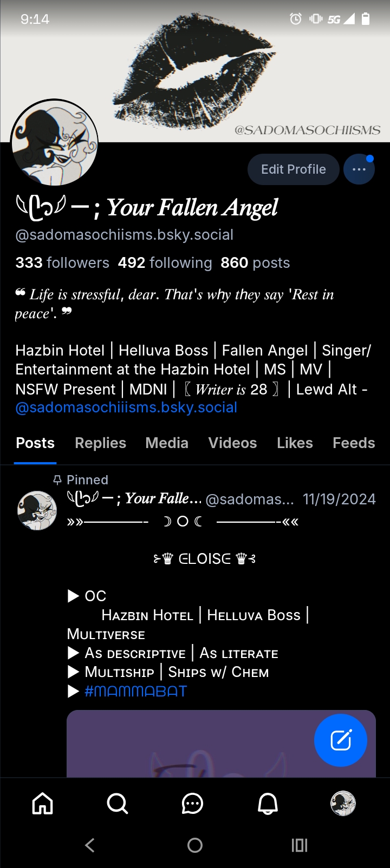The width and height of the screenshot is (390, 868).
Task: Click the Edit Profile button
Action: 294,169
